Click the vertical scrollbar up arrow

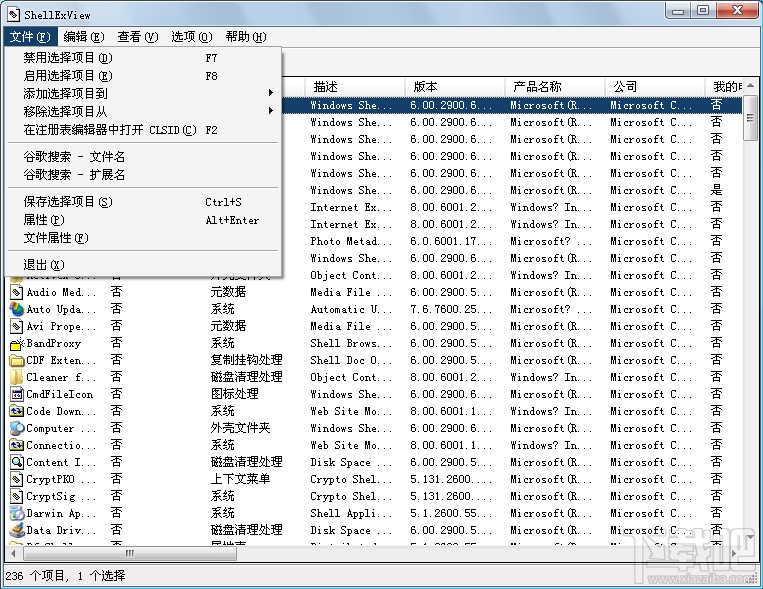tap(750, 85)
